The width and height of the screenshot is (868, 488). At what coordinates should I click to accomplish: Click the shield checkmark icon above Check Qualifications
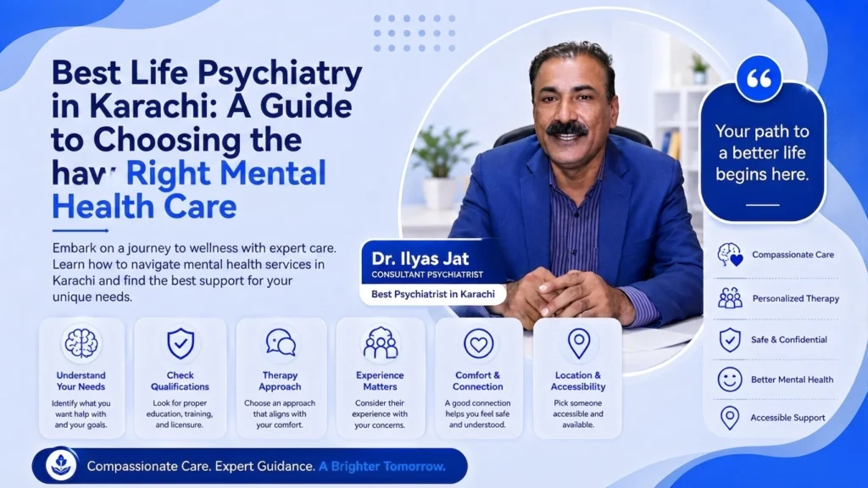click(x=181, y=343)
